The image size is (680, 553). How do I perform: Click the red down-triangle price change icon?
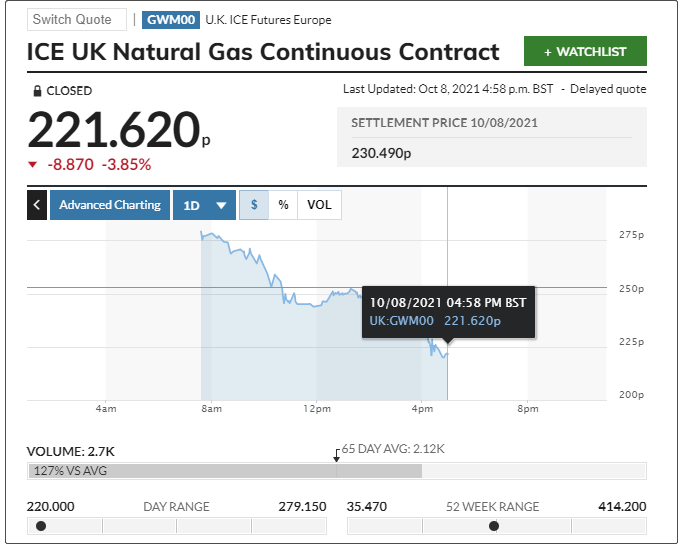tap(33, 164)
